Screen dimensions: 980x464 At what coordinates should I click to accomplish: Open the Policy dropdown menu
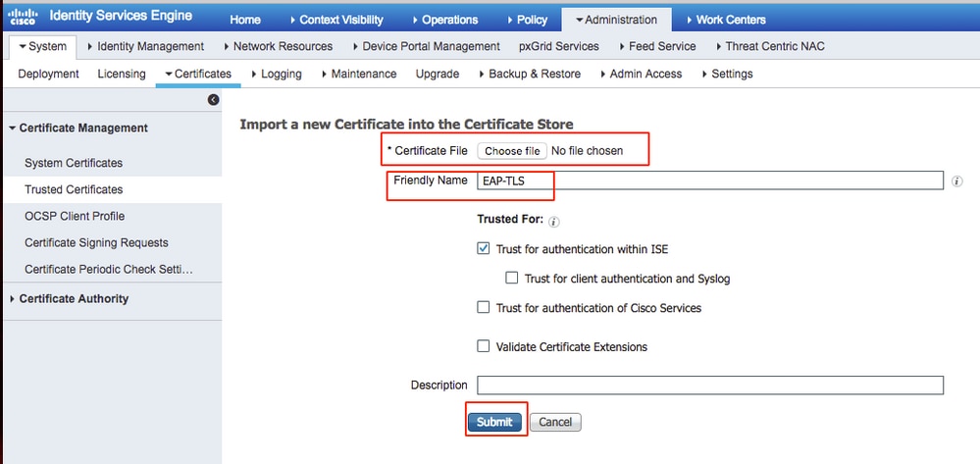click(x=526, y=20)
